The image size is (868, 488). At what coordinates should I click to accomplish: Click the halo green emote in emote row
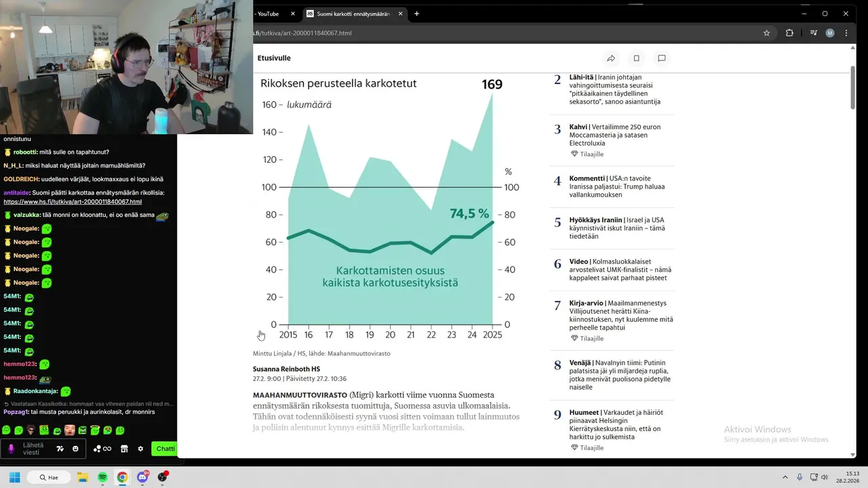[95, 430]
